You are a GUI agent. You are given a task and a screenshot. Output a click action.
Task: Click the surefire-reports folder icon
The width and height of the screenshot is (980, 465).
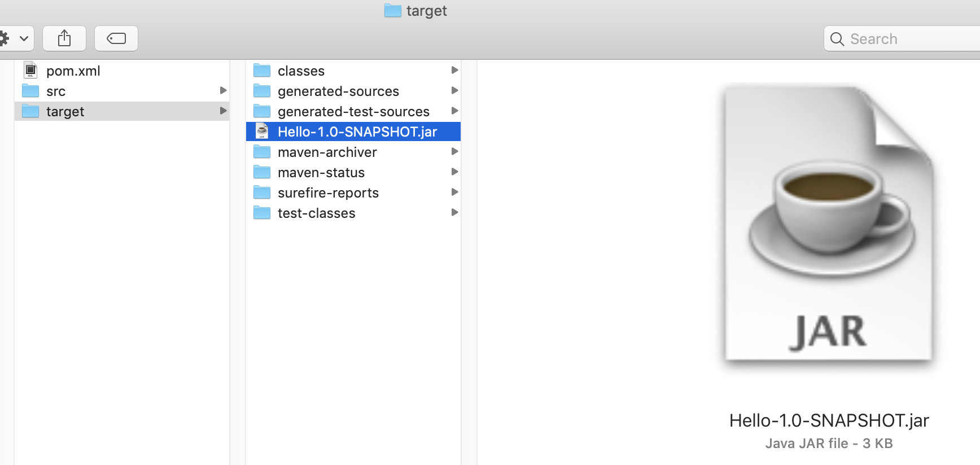[262, 192]
